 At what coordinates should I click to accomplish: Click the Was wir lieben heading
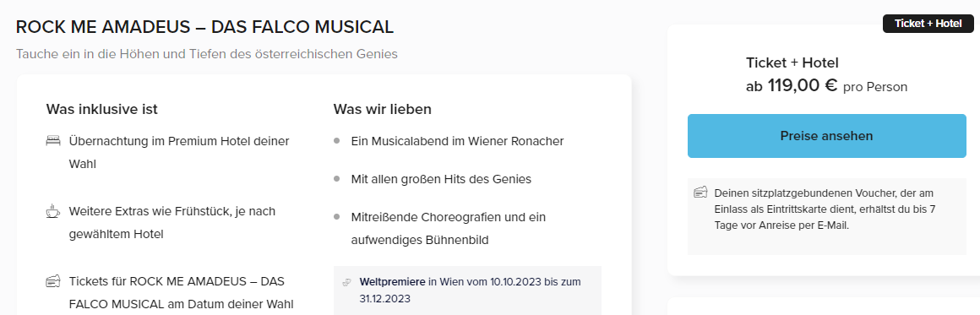383,110
